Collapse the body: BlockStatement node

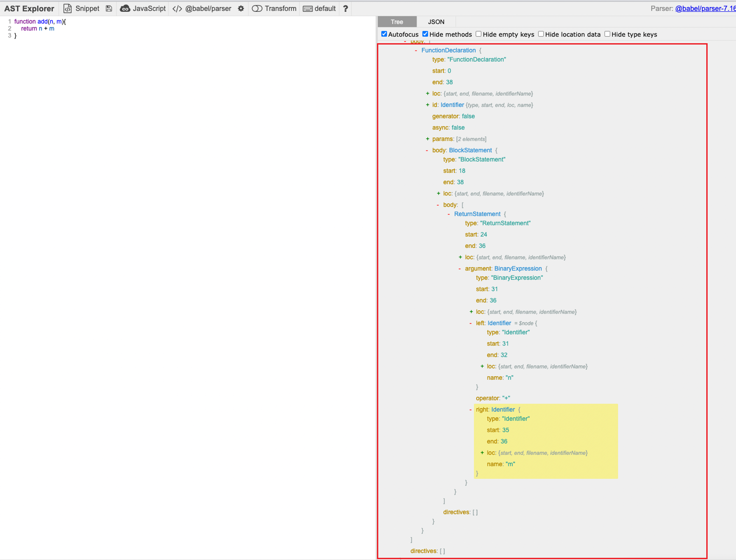click(427, 150)
